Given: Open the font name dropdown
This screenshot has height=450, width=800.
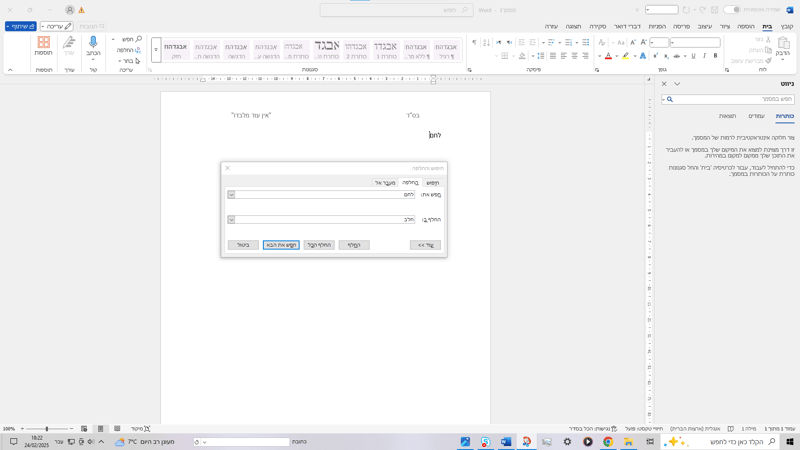Looking at the screenshot, I should (x=672, y=43).
